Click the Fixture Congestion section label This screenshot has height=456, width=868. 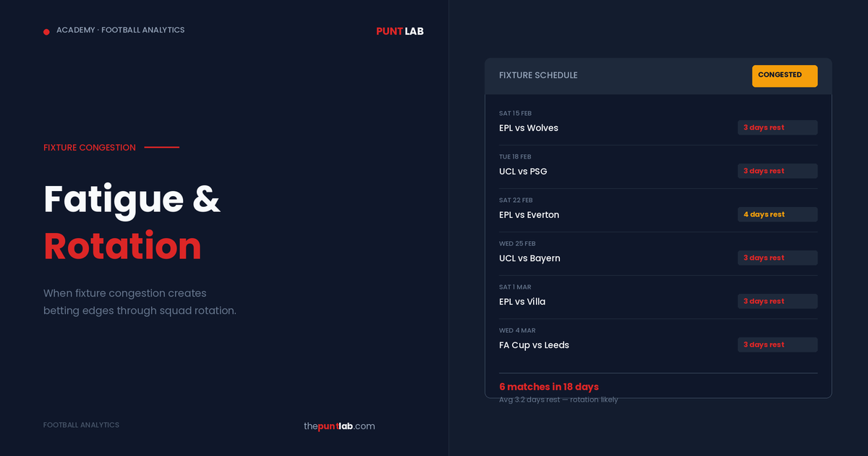click(x=90, y=148)
